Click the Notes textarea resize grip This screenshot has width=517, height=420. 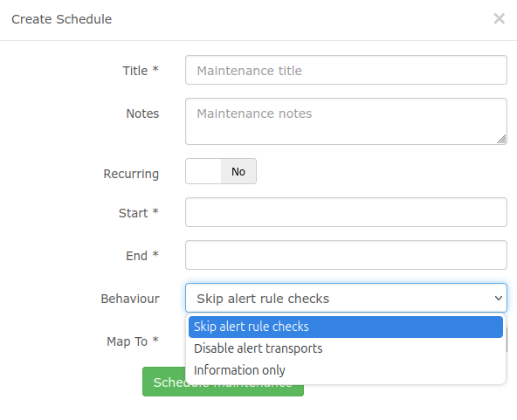click(501, 139)
